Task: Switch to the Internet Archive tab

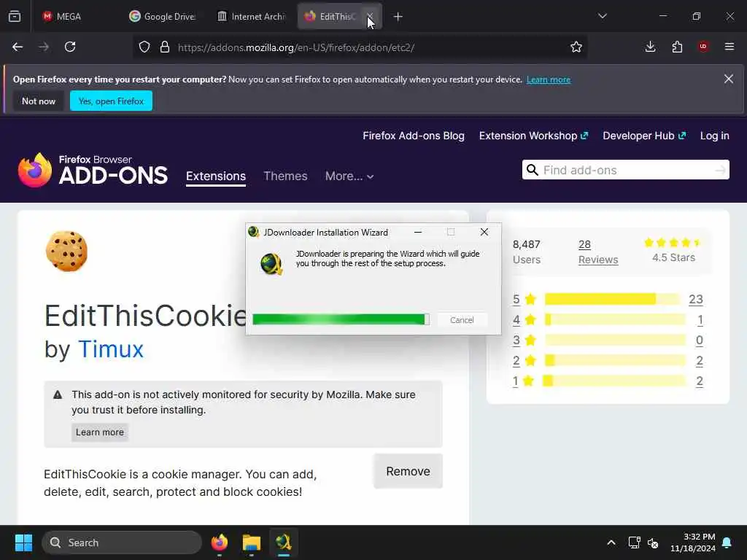Action: click(x=251, y=16)
